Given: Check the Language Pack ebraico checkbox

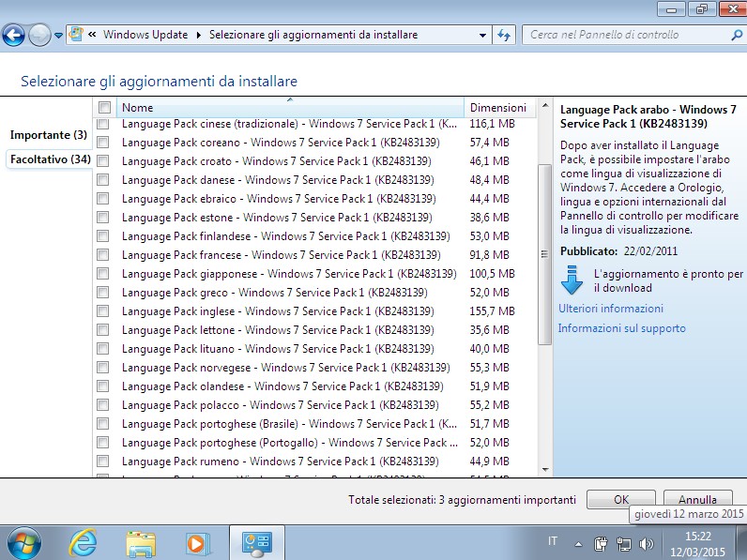Looking at the screenshot, I should pyautogui.click(x=103, y=199).
